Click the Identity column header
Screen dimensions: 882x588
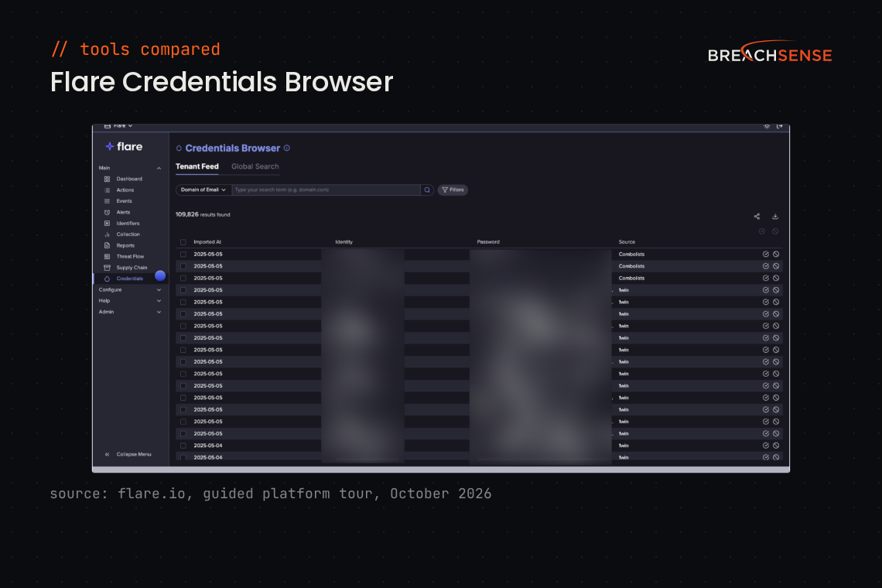(344, 242)
